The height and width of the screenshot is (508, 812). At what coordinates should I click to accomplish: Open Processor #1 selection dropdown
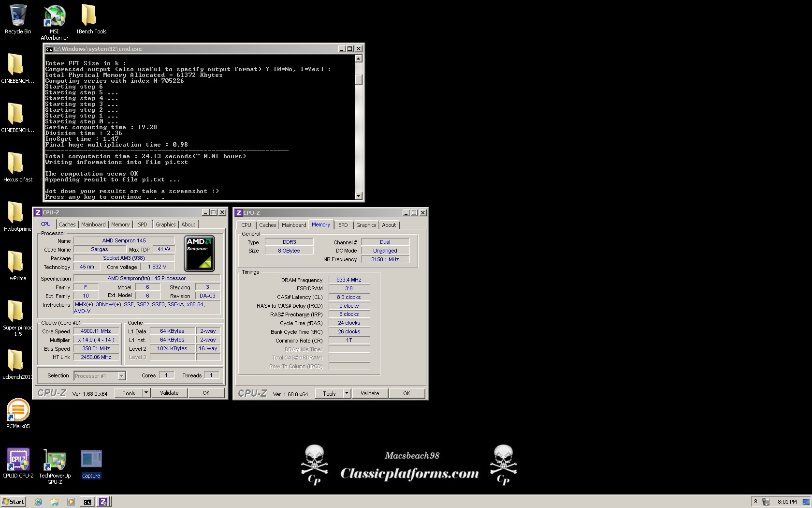(x=100, y=376)
